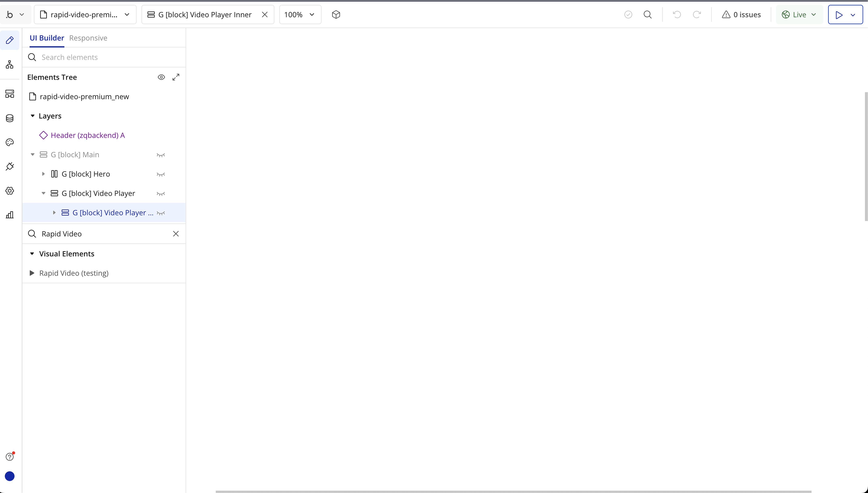Toggle the Elements Tree eye icon
This screenshot has height=493, width=868.
161,77
